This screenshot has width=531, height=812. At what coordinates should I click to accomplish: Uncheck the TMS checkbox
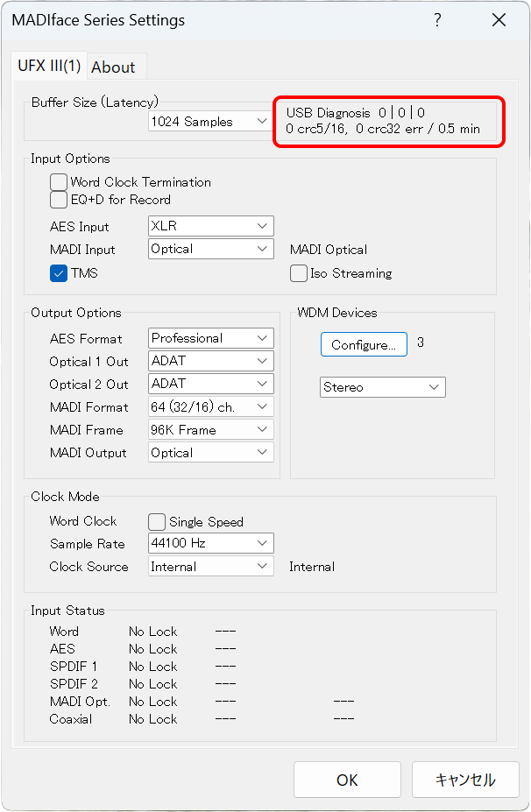[59, 273]
